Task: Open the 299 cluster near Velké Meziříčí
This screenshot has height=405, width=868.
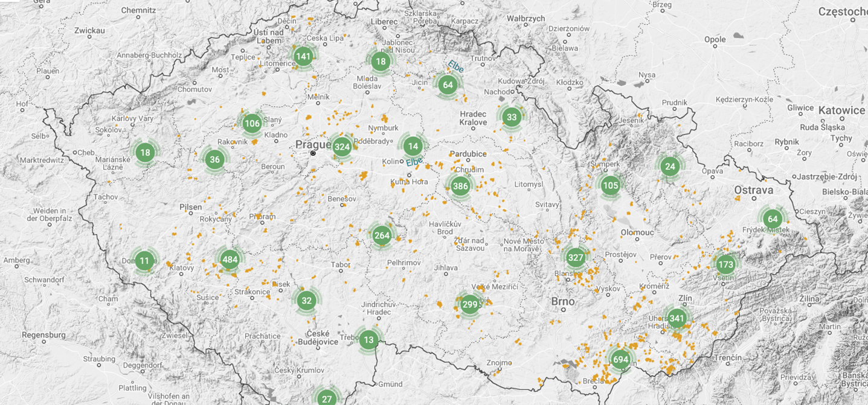Action: pos(469,305)
